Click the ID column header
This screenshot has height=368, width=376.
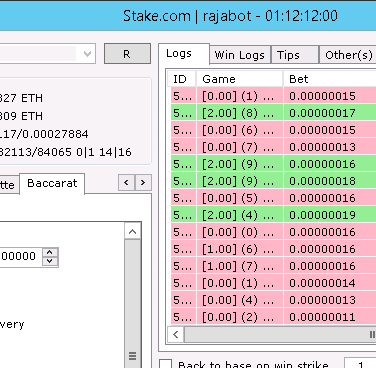tap(182, 79)
